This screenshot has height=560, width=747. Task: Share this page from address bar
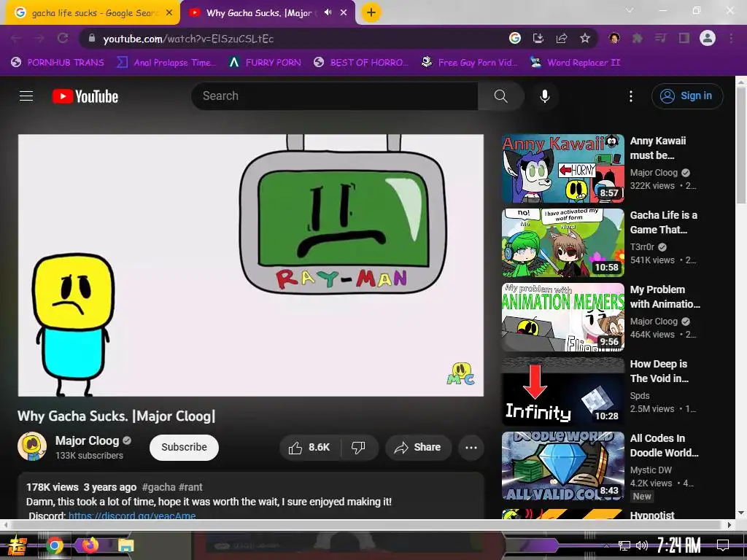tap(562, 39)
